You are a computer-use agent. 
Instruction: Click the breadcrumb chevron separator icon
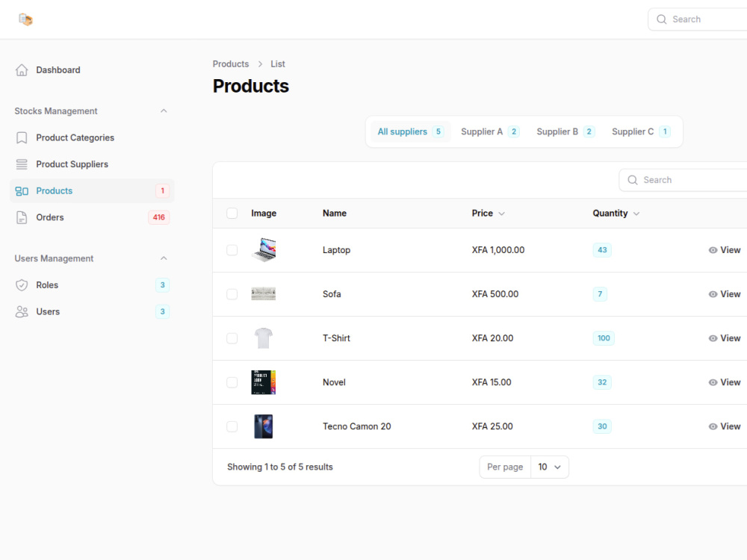(260, 64)
